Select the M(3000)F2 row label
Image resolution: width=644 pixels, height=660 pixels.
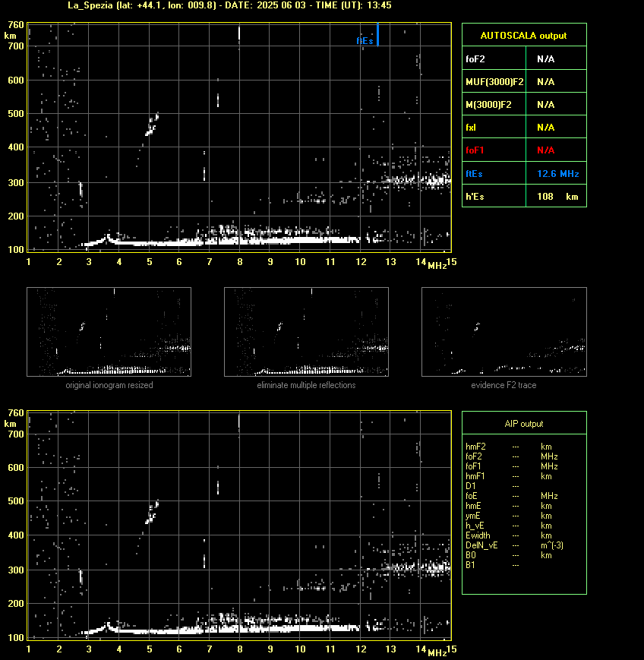pos(488,104)
